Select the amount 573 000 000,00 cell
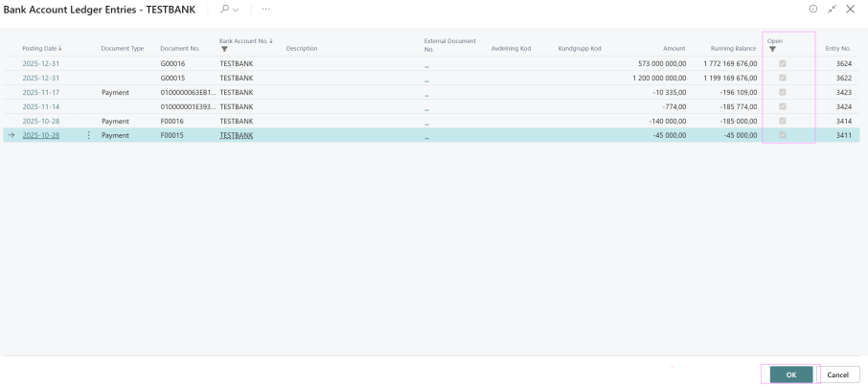868x387 pixels. pyautogui.click(x=662, y=63)
